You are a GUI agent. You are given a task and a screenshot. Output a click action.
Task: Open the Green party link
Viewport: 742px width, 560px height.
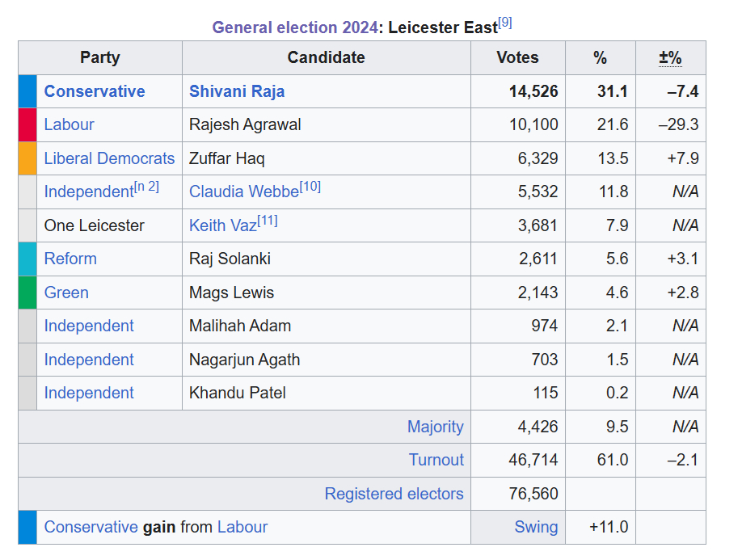pos(66,293)
